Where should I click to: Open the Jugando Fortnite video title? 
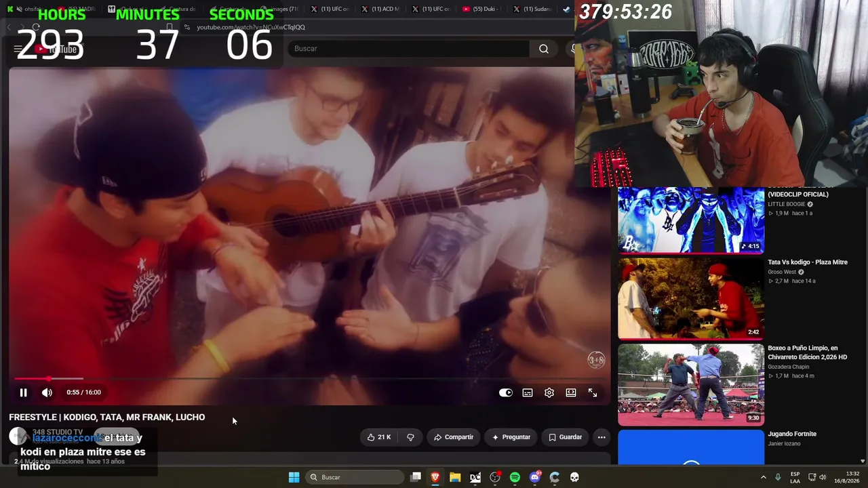pos(792,434)
